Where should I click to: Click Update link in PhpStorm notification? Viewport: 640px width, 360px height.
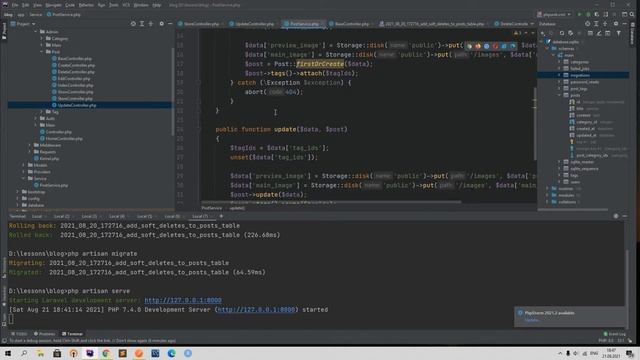click(x=531, y=320)
